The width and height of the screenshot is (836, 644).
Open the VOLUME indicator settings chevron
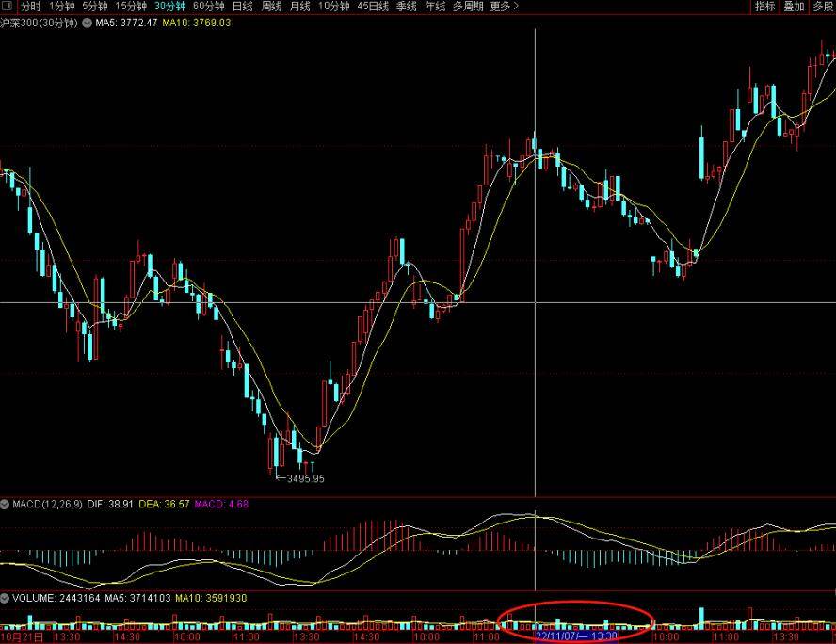(x=5, y=598)
